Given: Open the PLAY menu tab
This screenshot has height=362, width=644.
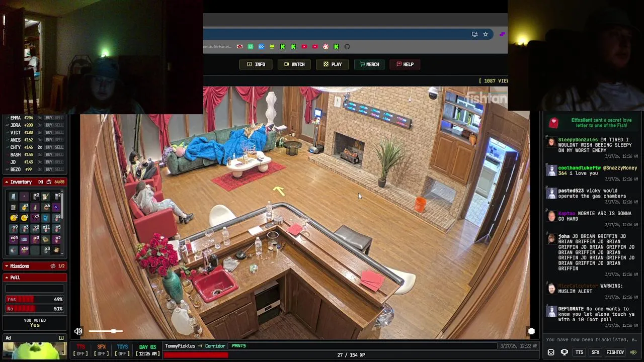Looking at the screenshot, I should point(333,64).
